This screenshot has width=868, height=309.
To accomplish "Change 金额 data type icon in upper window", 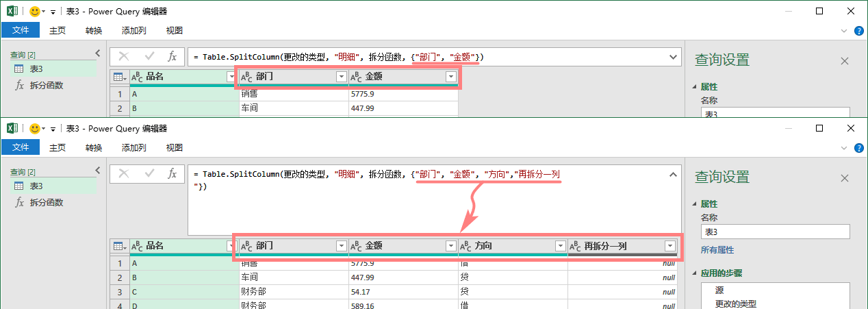I will [x=356, y=77].
